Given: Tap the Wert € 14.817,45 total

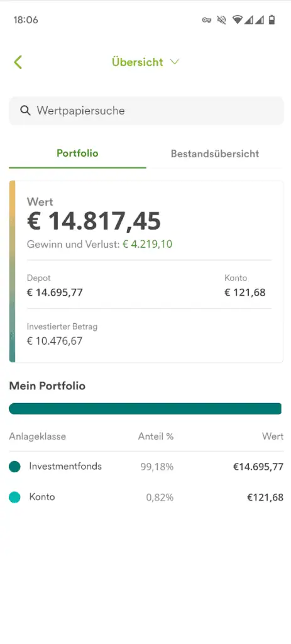Looking at the screenshot, I should pos(94,221).
